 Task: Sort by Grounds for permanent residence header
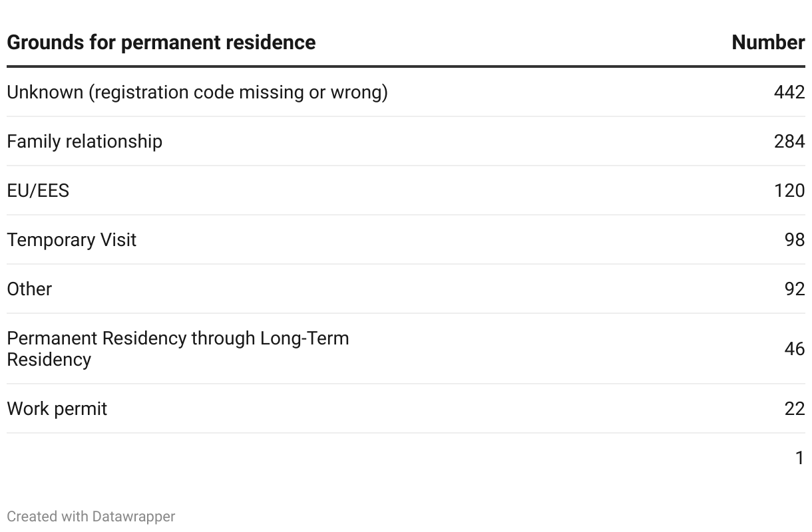click(161, 43)
